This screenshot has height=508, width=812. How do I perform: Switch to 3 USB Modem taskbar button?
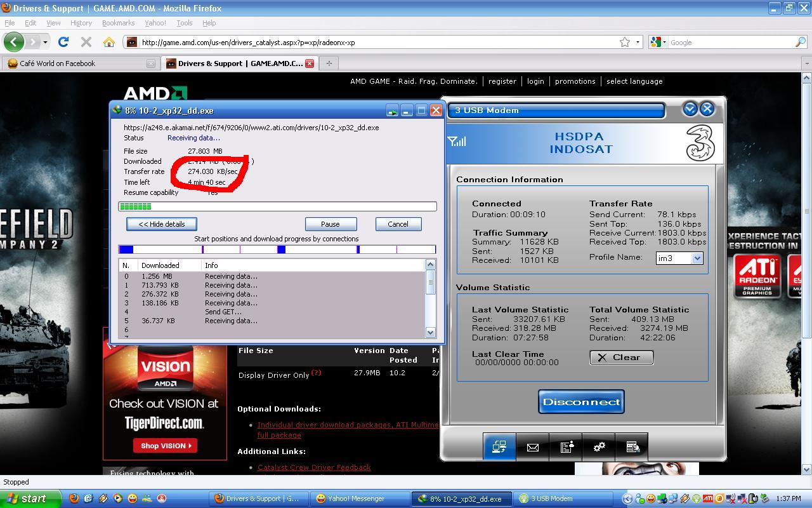(x=564, y=498)
